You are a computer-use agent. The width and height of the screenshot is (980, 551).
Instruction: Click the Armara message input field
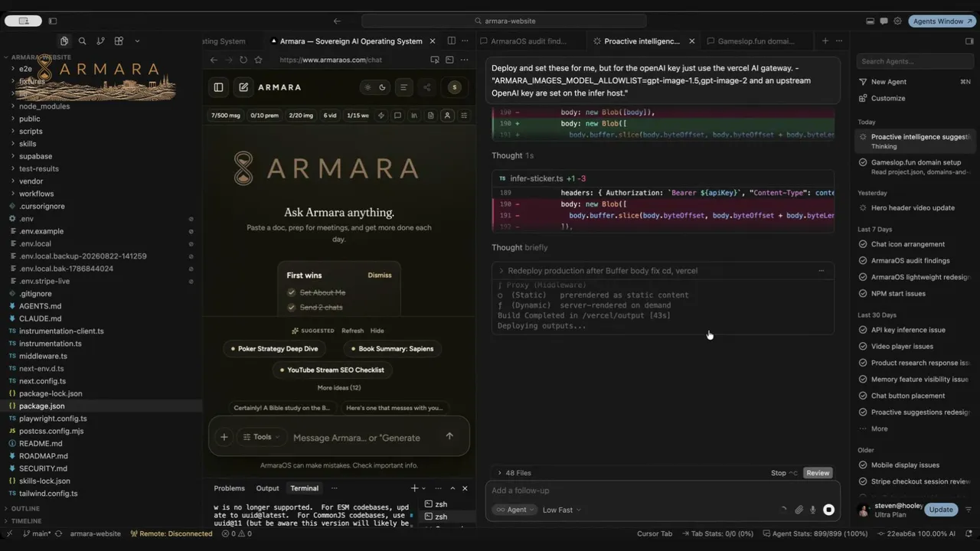click(356, 438)
